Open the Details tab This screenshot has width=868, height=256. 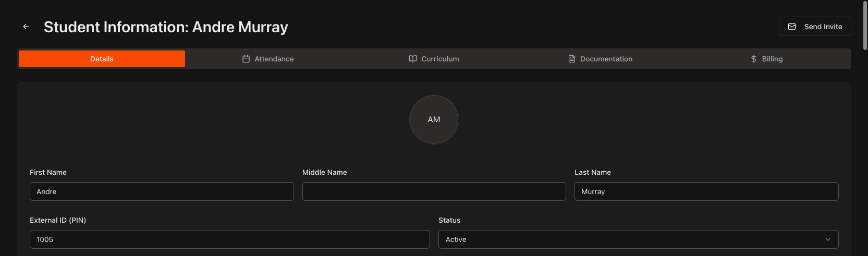tap(102, 59)
